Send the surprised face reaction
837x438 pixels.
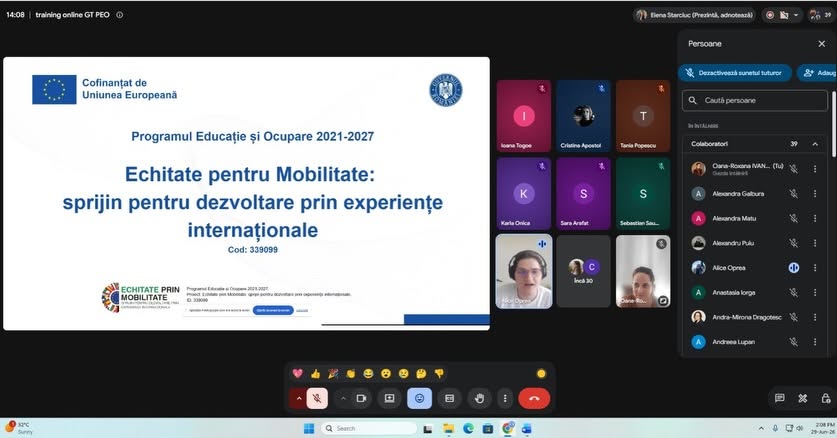[386, 373]
